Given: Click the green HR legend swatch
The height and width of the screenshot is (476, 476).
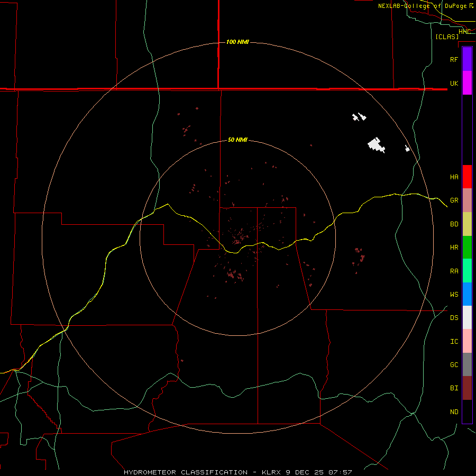Looking at the screenshot, I should pos(467,248).
